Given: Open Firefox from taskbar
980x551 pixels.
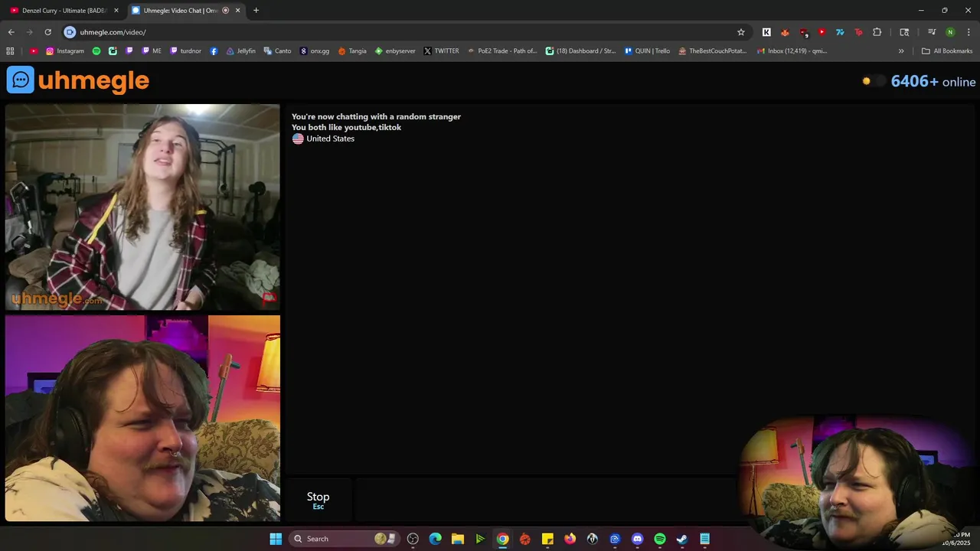Looking at the screenshot, I should coord(570,539).
